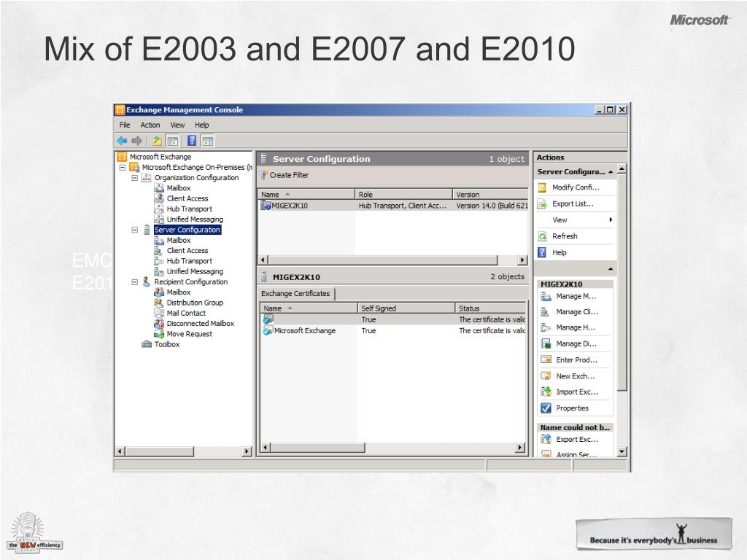Collapse the Server Configuration tree node

coord(135,230)
